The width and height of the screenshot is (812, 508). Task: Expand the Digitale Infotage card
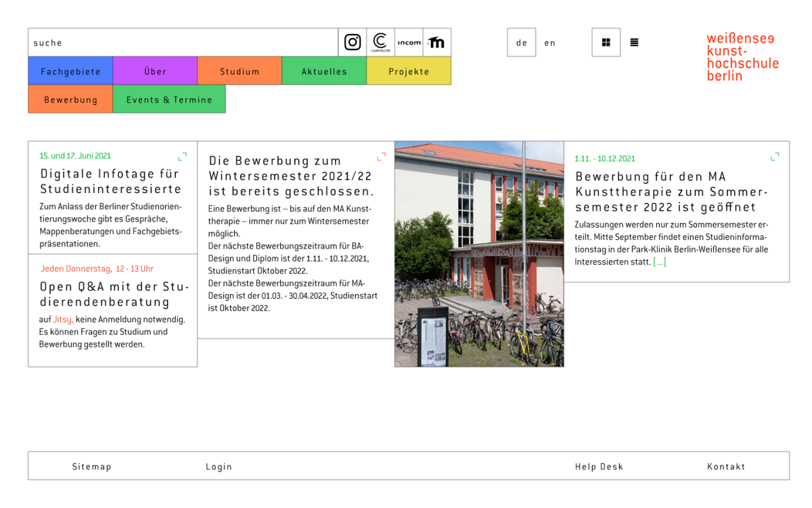point(182,156)
